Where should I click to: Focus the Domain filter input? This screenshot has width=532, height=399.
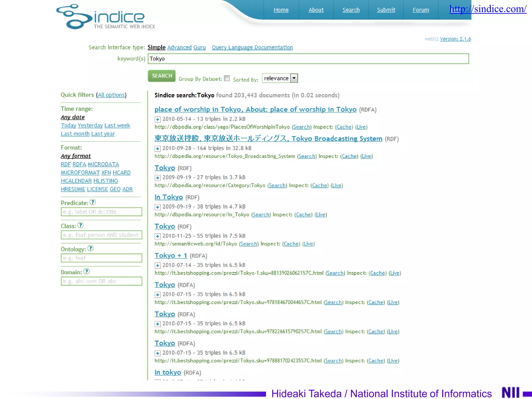pos(101,281)
